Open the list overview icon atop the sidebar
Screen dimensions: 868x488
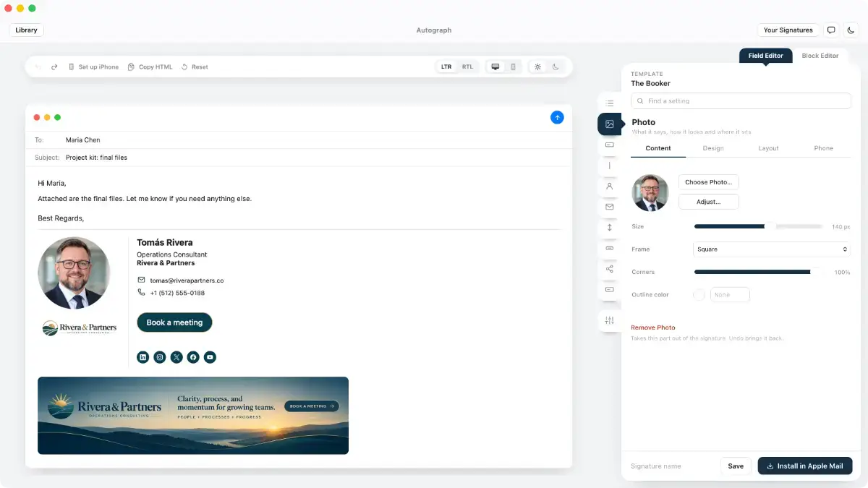(609, 103)
